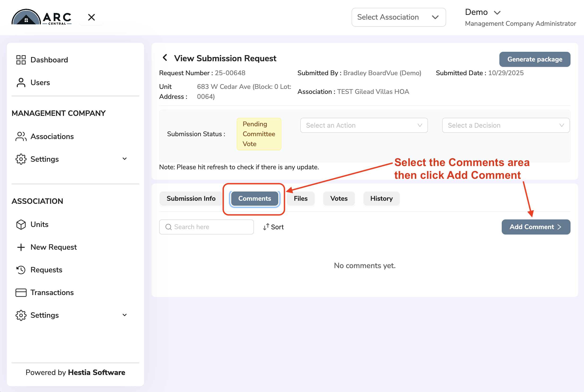Open the Select a Decision dropdown
Screen dimensions: 584x392
(506, 125)
